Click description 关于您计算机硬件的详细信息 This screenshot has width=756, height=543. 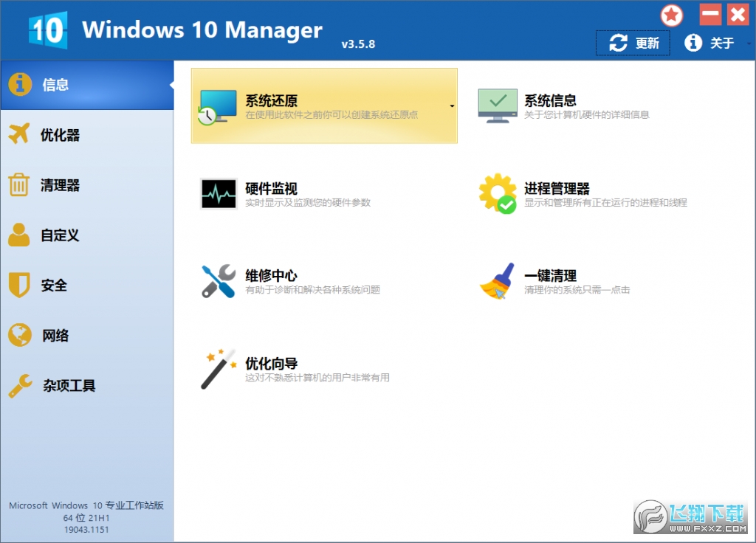coord(587,114)
